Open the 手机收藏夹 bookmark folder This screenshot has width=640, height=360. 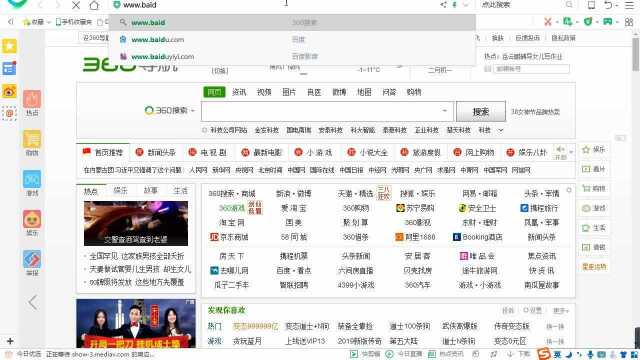tap(74, 22)
